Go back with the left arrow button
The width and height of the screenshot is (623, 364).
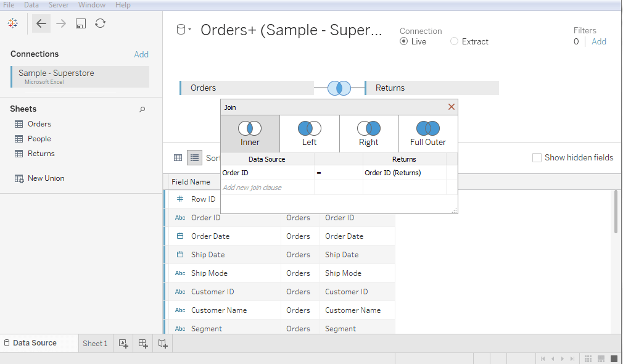(x=41, y=23)
